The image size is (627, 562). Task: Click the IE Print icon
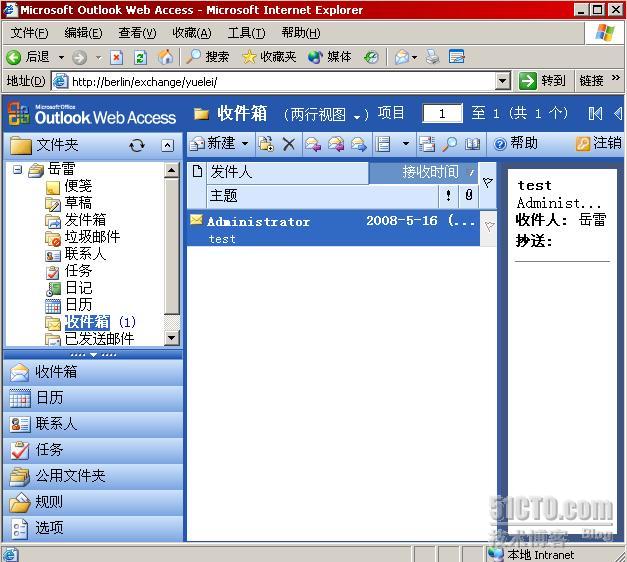click(x=432, y=57)
